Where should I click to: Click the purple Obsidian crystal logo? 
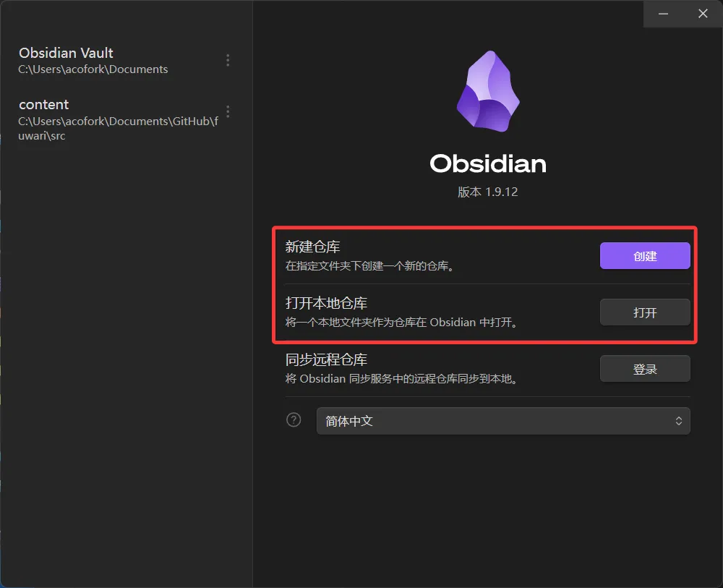(488, 91)
